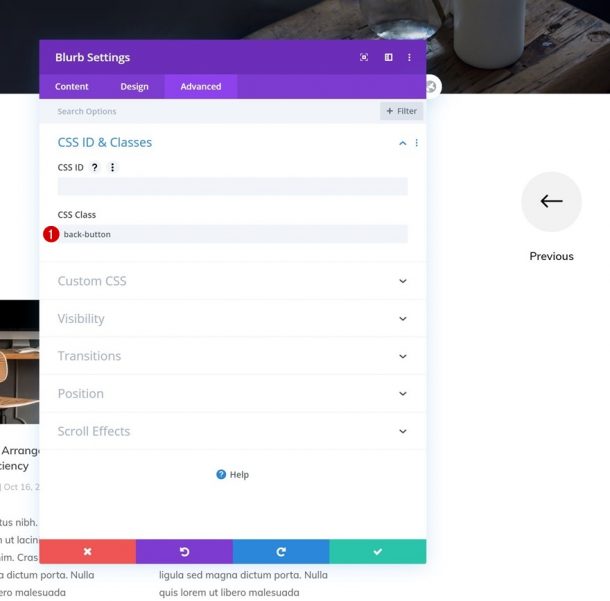The width and height of the screenshot is (610, 601).
Task: Redo the change with the blue button
Action: pyautogui.click(x=281, y=551)
